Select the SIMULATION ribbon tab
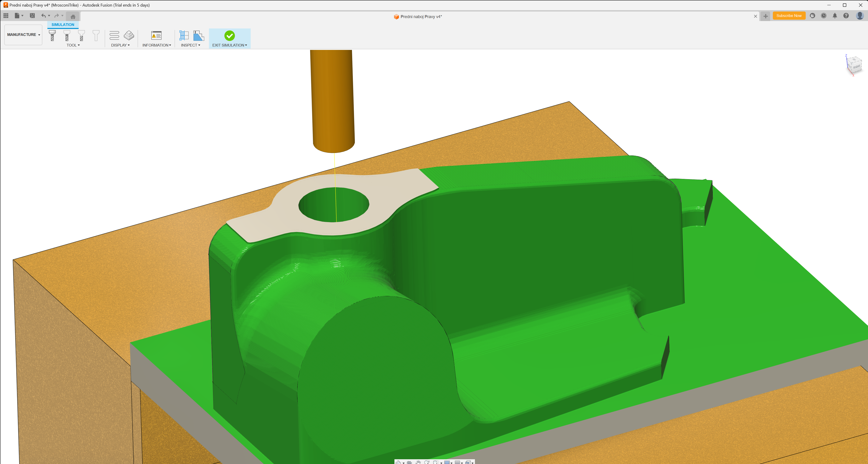Screen dimensions: 868x464 [63, 25]
